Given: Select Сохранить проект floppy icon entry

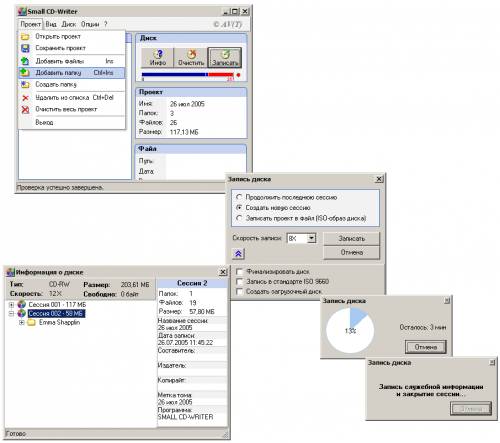Looking at the screenshot, I should 72,48.
